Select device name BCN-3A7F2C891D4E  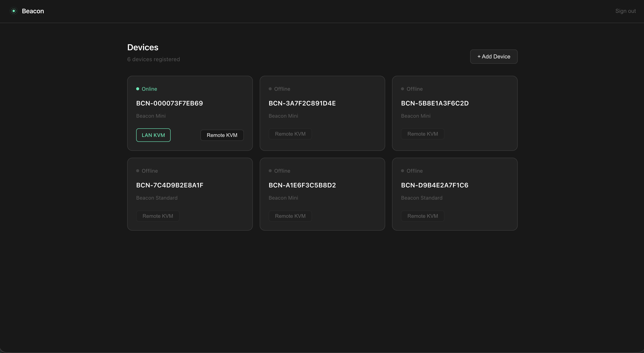point(302,103)
